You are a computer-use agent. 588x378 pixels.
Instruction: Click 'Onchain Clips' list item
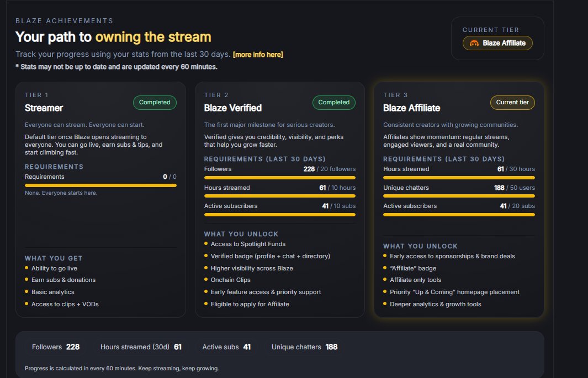click(x=231, y=280)
